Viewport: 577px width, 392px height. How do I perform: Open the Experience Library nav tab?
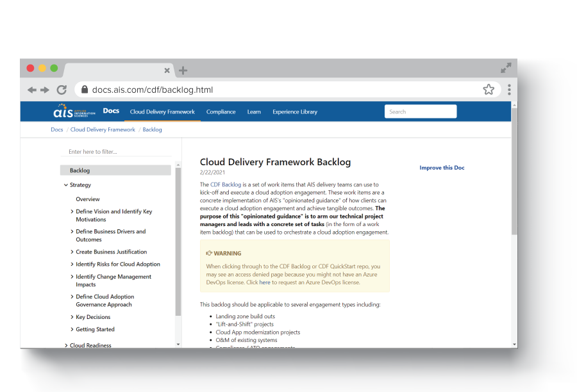coord(295,112)
